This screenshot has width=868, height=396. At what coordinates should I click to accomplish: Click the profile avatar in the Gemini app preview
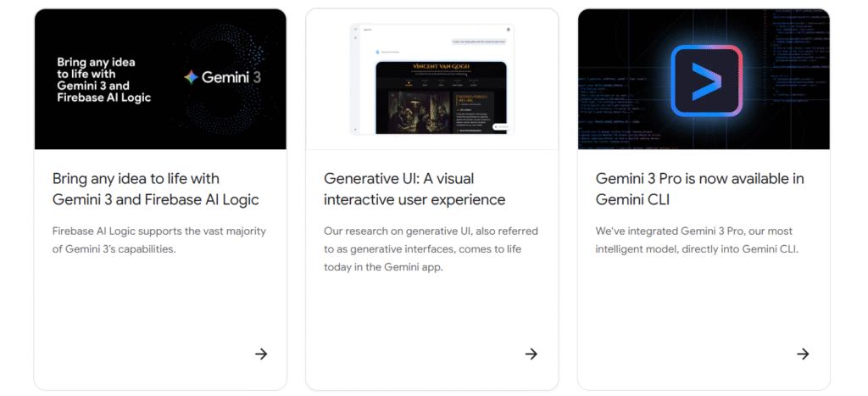tap(508, 29)
